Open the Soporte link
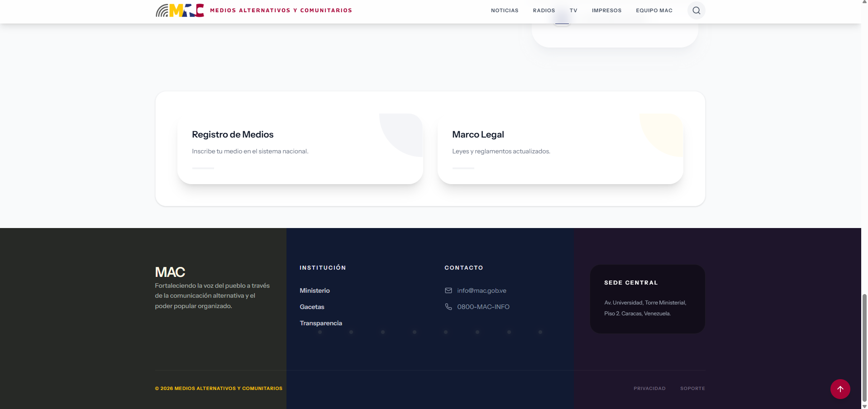This screenshot has width=868, height=409. 692,388
